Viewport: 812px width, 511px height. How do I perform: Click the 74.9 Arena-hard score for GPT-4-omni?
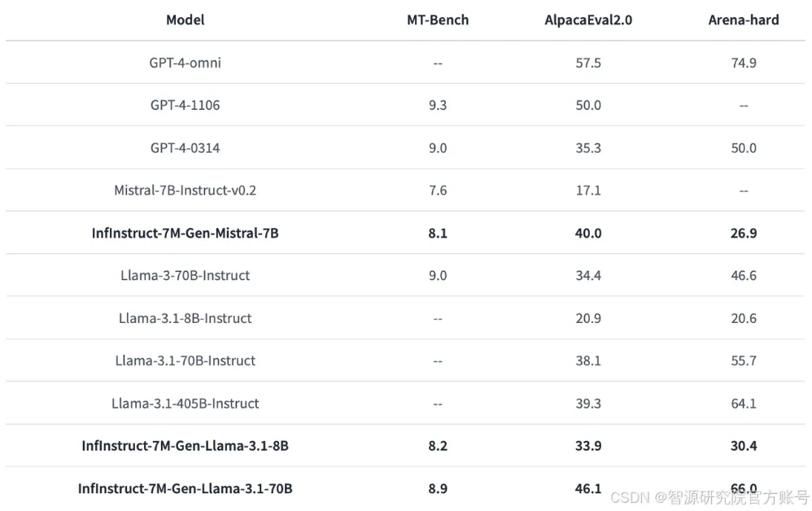click(x=744, y=63)
